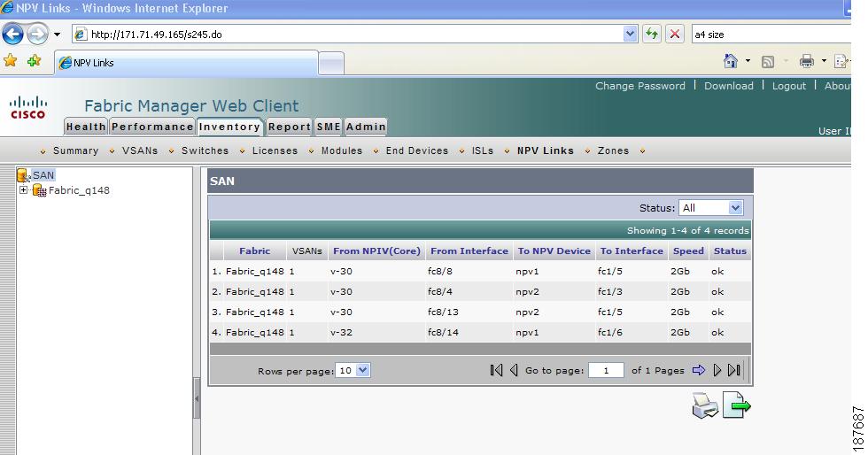This screenshot has height=455, width=868.
Task: Switch to the Inventory tab
Action: click(x=229, y=127)
